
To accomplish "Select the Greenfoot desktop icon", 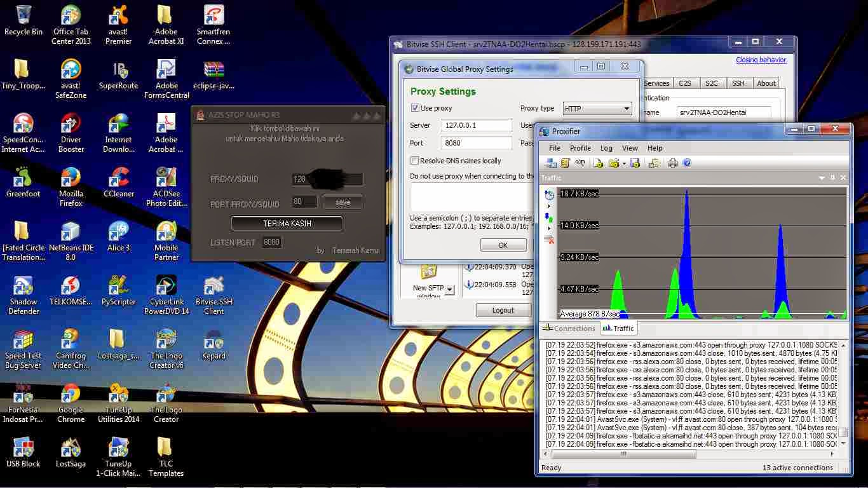I will pyautogui.click(x=24, y=182).
